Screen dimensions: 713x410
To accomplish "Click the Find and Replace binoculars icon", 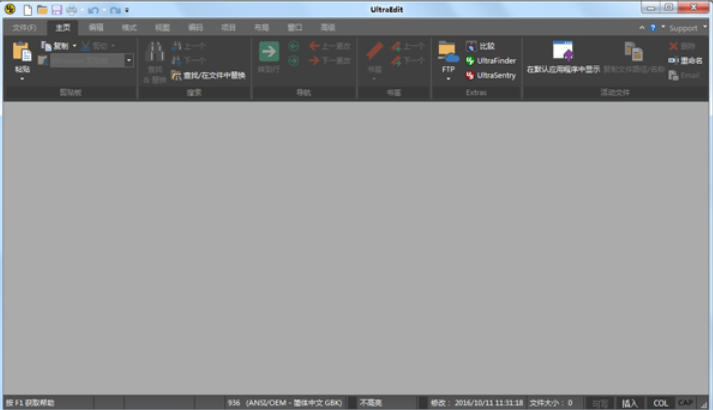I will pos(155,51).
